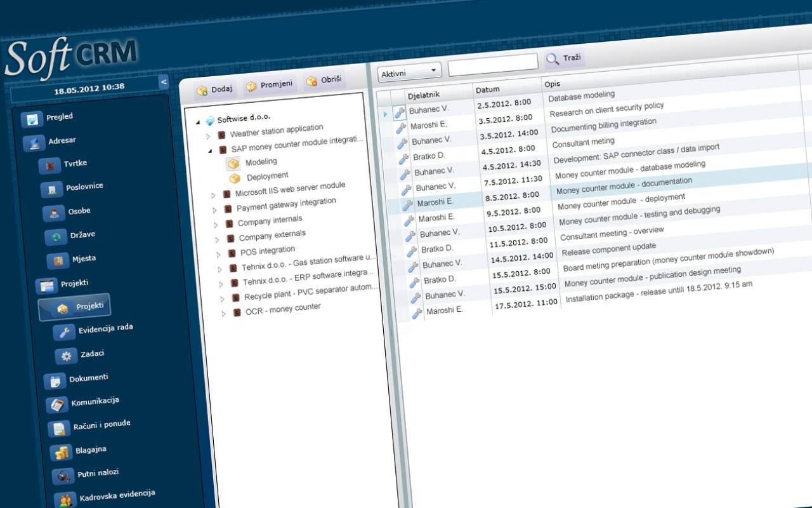The image size is (812, 508).
Task: Select the Deployment tree item
Action: (259, 177)
